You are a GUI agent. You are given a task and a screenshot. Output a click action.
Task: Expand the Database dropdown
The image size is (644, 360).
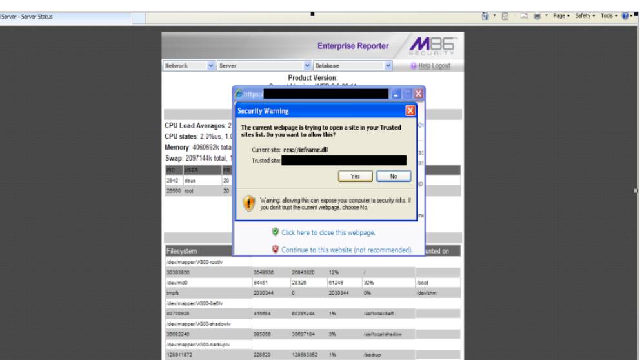[x=388, y=66]
